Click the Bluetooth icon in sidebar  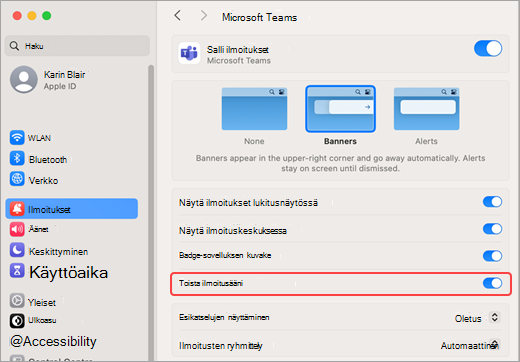coord(17,158)
